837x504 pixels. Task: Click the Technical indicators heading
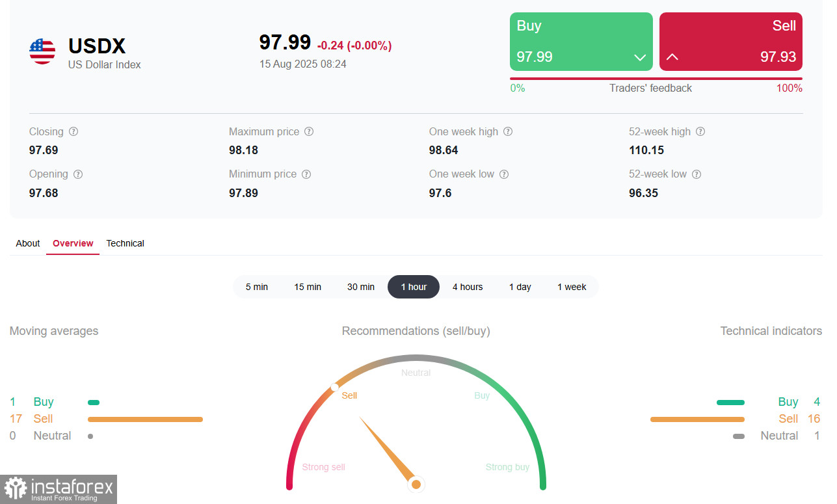(x=771, y=331)
